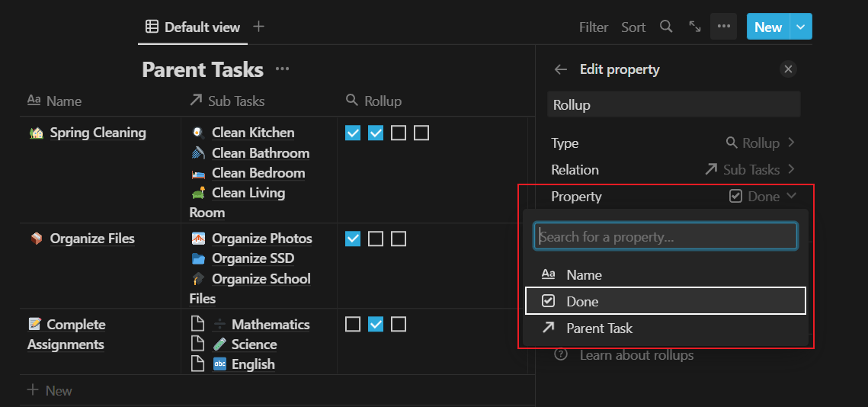Screen dimensions: 868x407
Task: Open the Mathematics sub task
Action: coord(271,325)
